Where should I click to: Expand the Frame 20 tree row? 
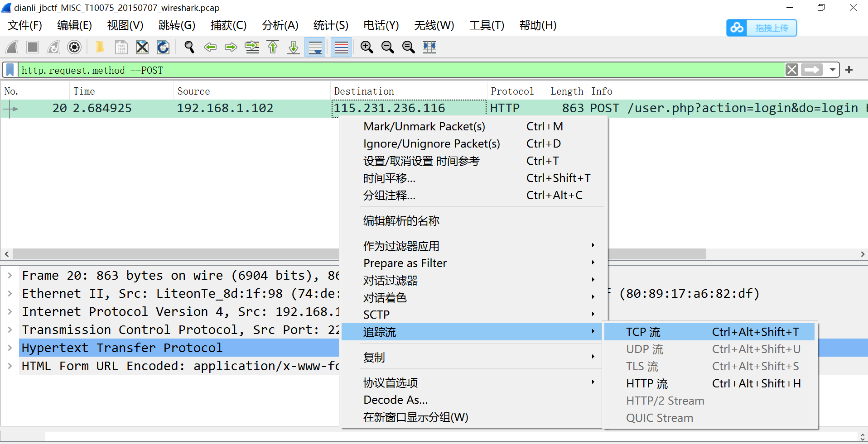[x=10, y=275]
